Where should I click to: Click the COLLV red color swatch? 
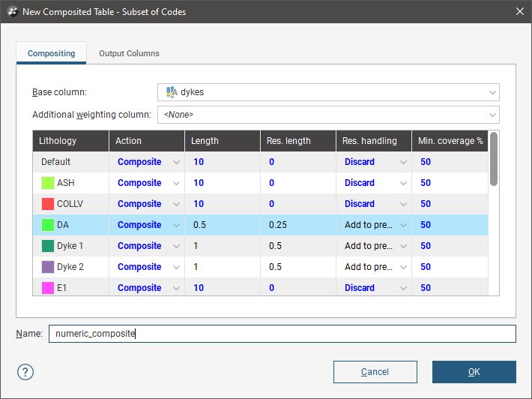click(48, 204)
